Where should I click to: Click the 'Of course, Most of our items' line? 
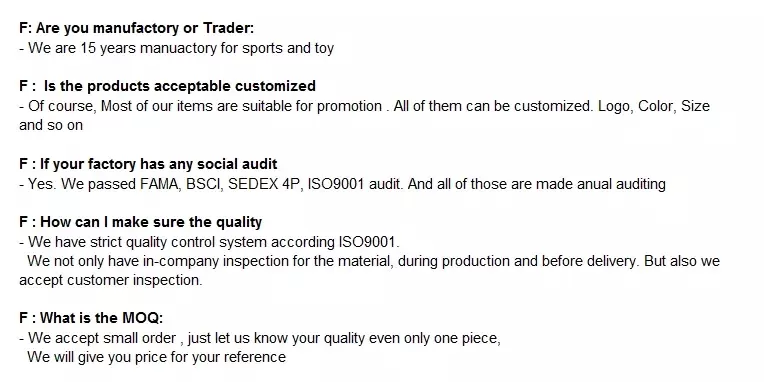[364, 106]
